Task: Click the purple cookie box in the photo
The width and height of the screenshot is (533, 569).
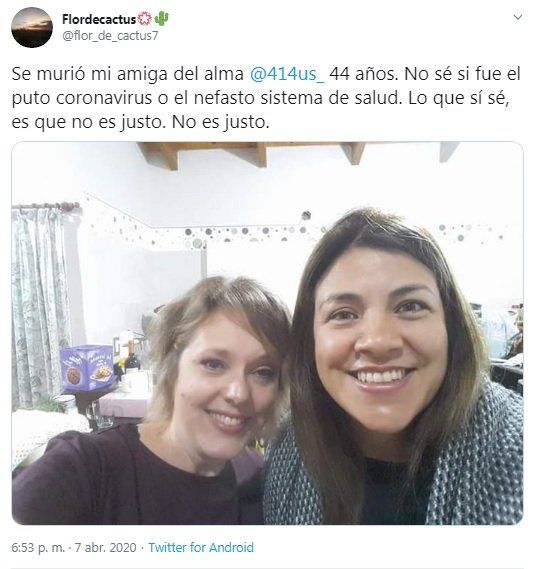Action: pos(87,368)
